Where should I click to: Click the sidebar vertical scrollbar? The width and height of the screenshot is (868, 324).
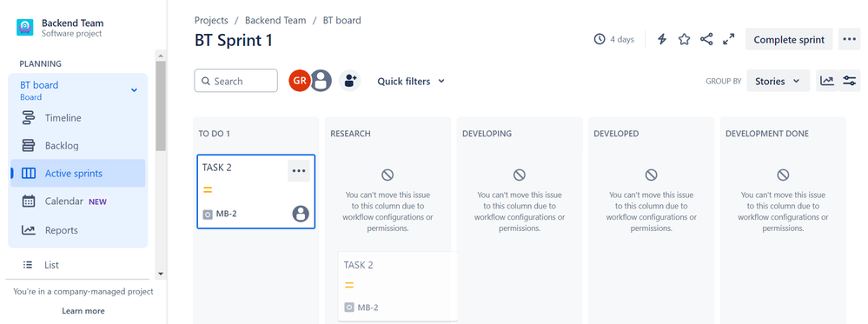[x=161, y=105]
